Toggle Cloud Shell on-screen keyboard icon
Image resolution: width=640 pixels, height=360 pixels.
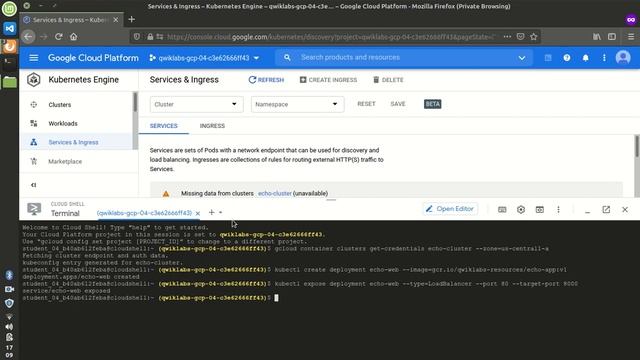[502, 209]
